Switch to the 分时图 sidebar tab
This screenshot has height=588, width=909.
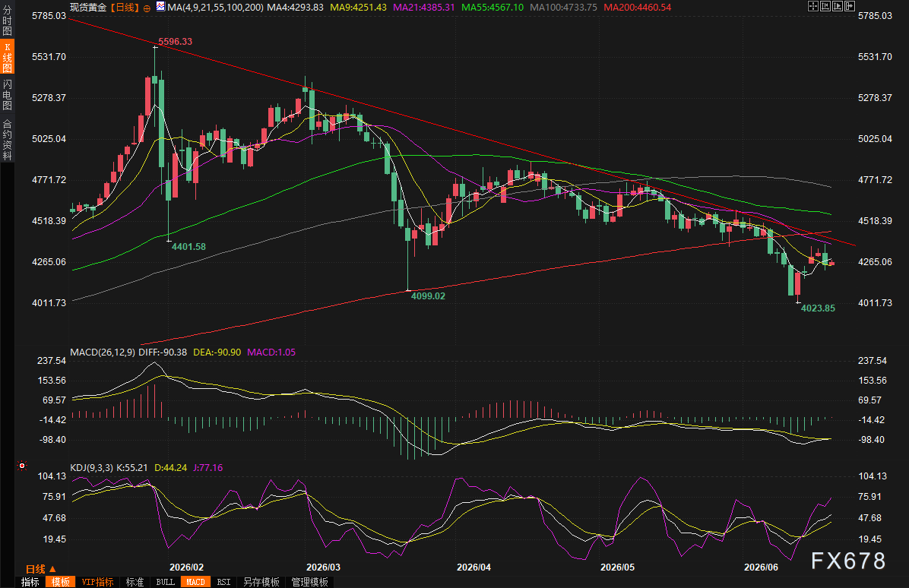8,21
